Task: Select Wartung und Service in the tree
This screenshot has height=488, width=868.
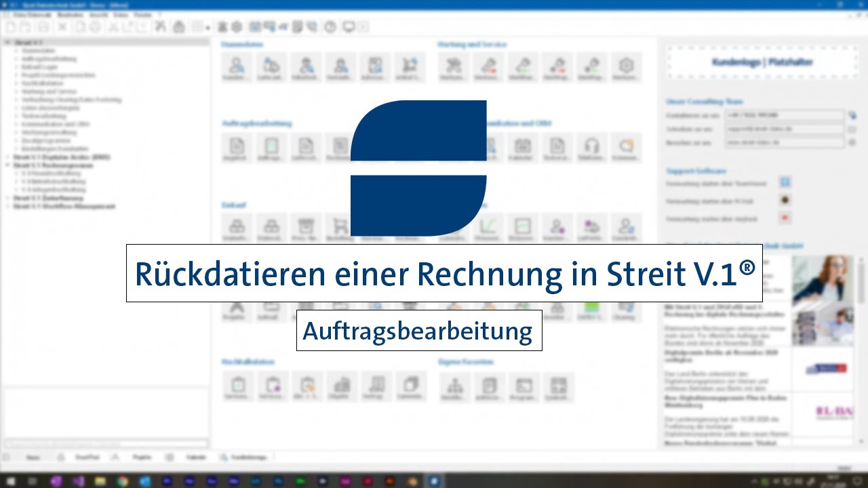Action: tap(49, 91)
